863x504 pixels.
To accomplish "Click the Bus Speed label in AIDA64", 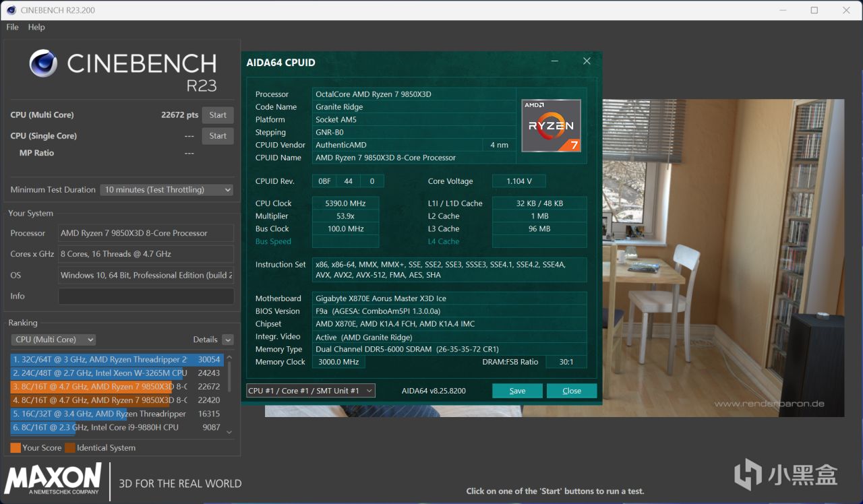I will tap(273, 242).
